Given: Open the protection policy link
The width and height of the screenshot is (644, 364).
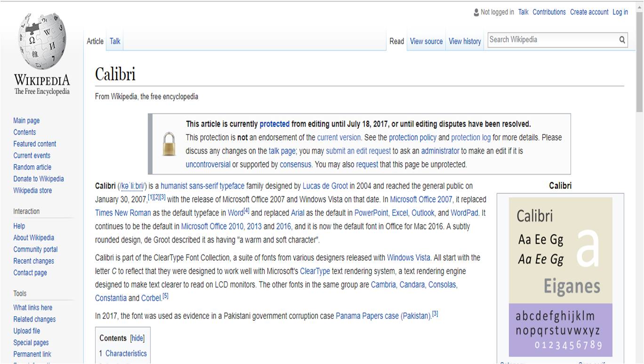Looking at the screenshot, I should pos(412,138).
